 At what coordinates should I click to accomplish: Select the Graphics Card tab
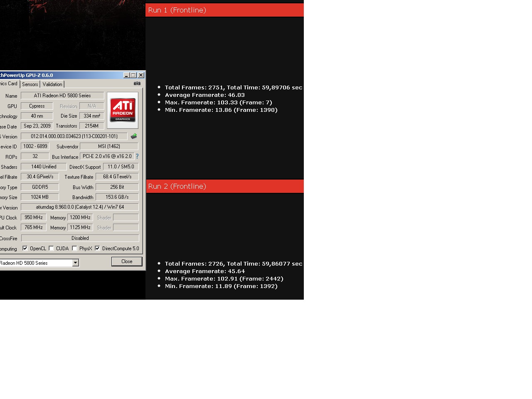tap(9, 84)
